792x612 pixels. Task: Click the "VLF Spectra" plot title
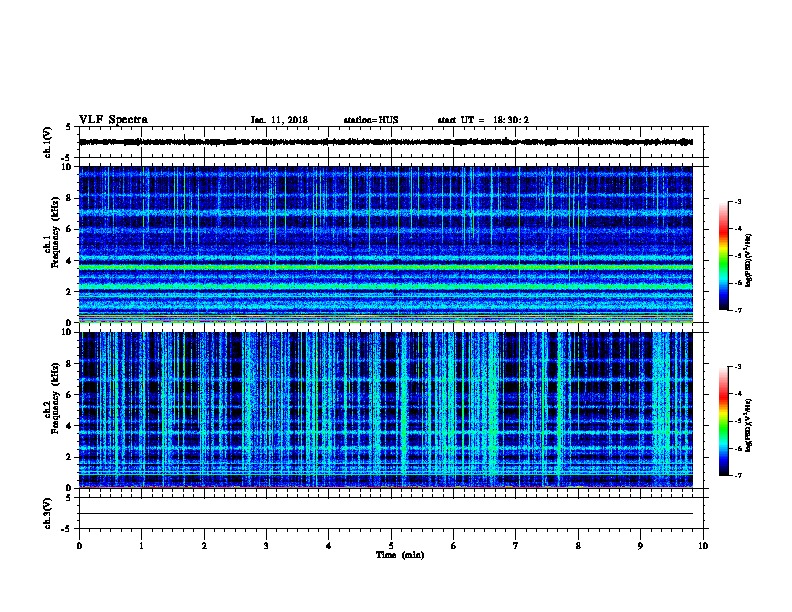click(113, 119)
